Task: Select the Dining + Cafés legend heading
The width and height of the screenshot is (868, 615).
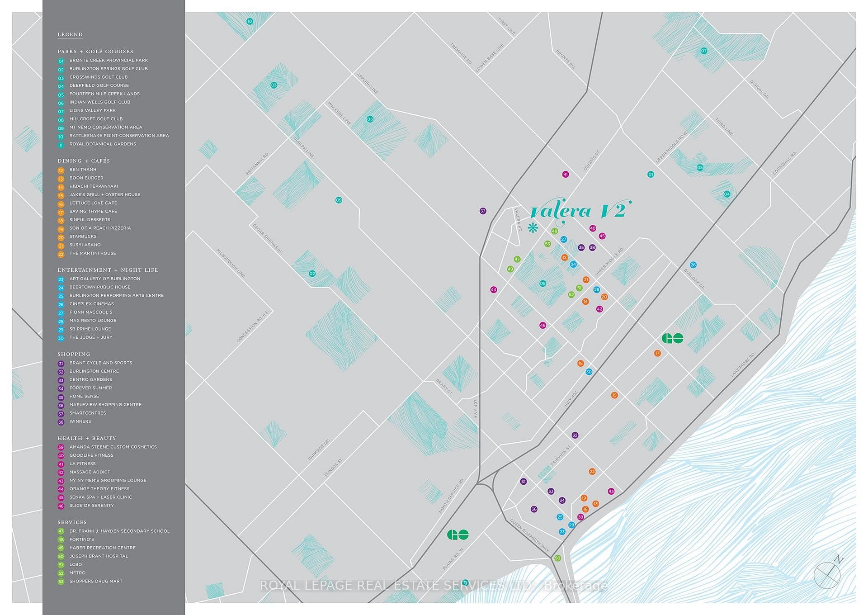Action: click(x=84, y=161)
